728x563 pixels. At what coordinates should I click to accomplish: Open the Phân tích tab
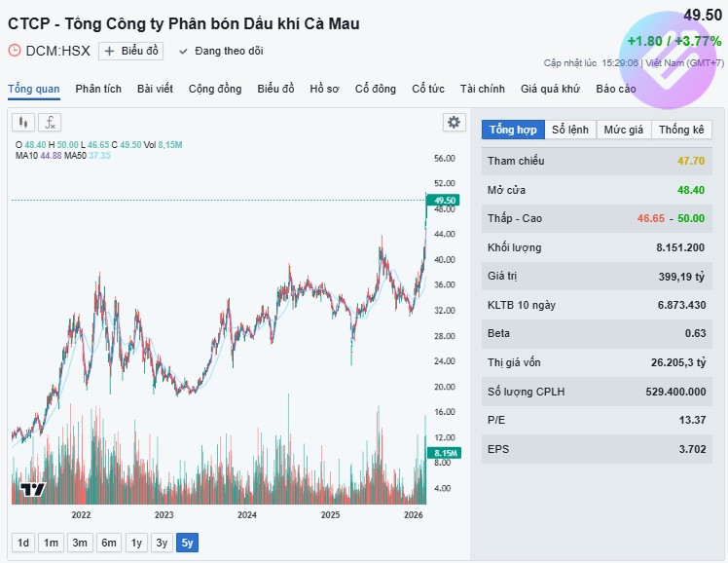click(98, 89)
